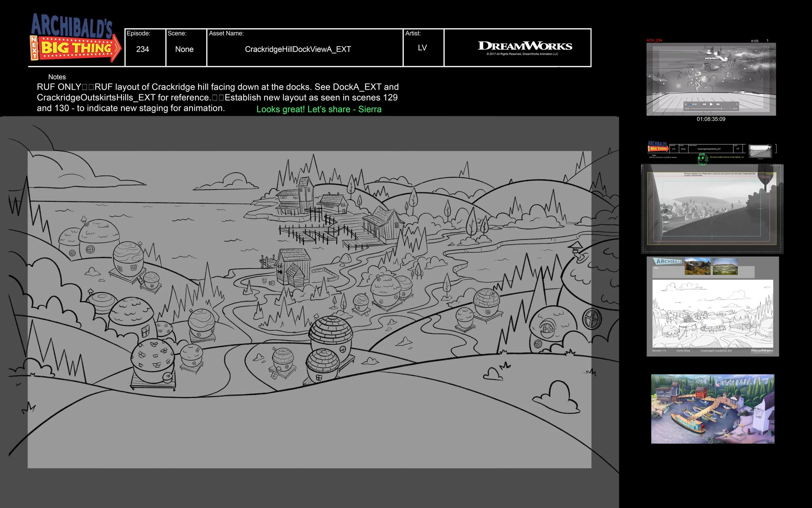812x508 pixels.
Task: Click the DreamWorks copyright line
Action: [x=522, y=54]
